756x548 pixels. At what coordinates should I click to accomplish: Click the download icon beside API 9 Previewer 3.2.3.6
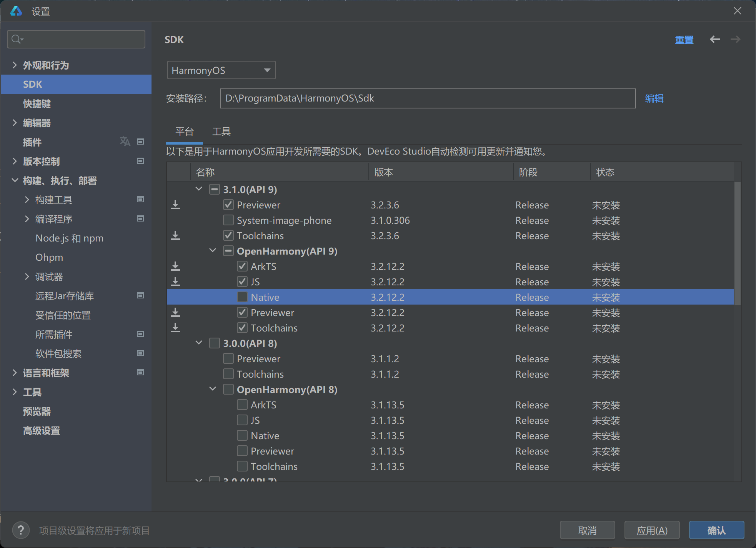(x=175, y=205)
